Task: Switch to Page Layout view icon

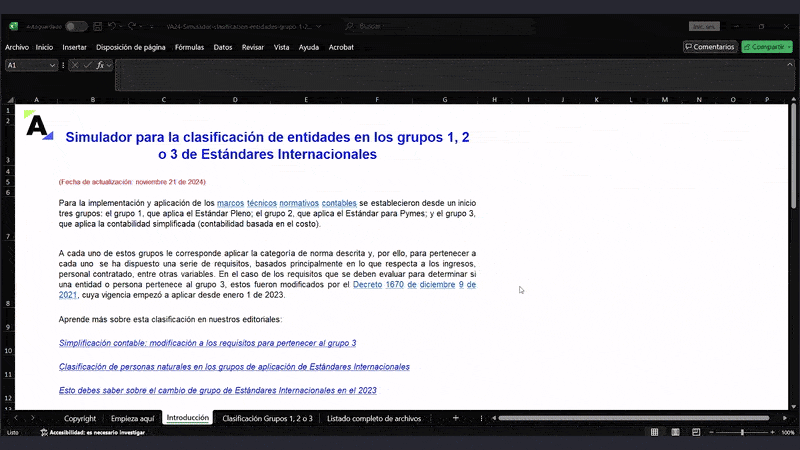Action: [x=677, y=432]
